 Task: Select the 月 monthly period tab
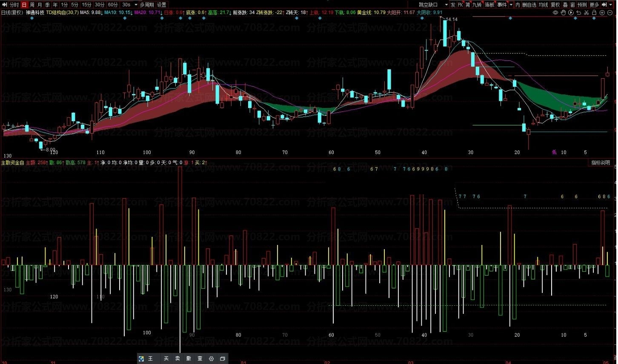pyautogui.click(x=40, y=5)
